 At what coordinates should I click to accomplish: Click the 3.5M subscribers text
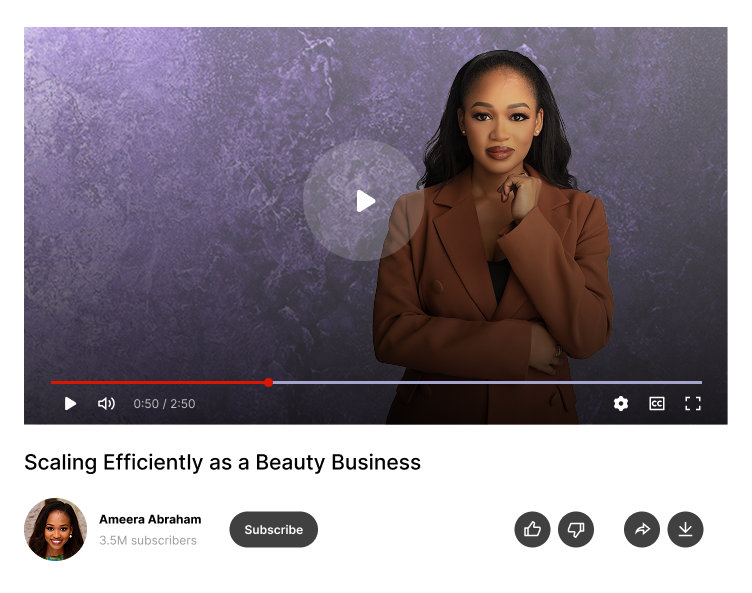click(148, 540)
